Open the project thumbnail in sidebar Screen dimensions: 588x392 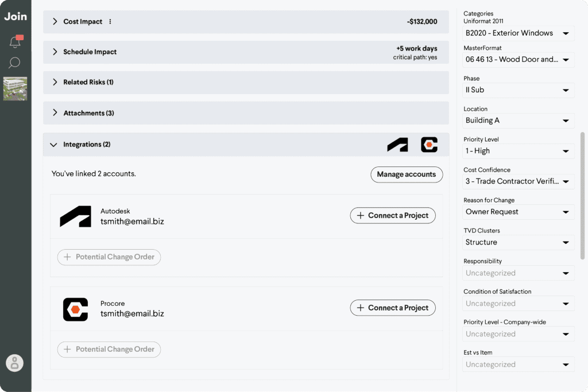coord(16,89)
